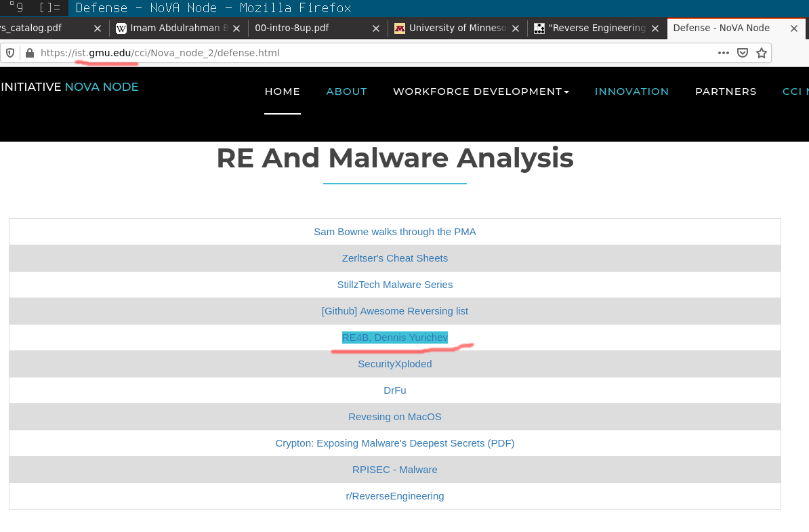Image resolution: width=809 pixels, height=532 pixels.
Task: Click the []= tiling layout indicator
Action: (x=49, y=7)
